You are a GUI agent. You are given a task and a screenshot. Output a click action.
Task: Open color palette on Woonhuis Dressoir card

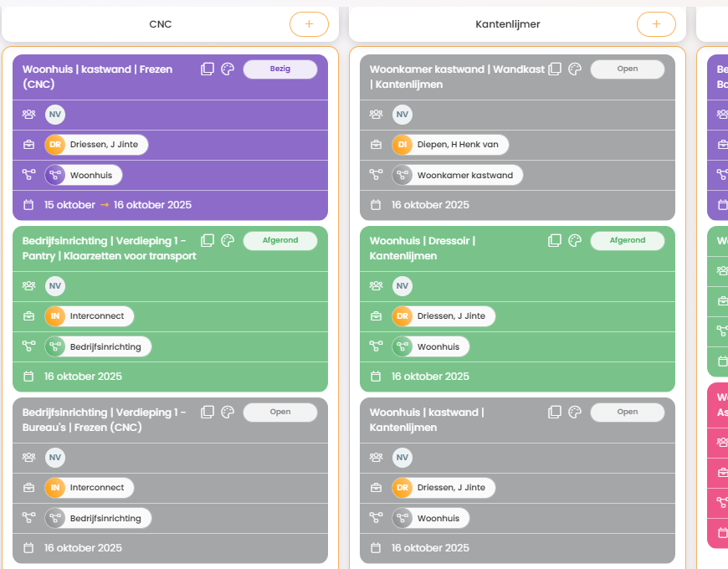(575, 241)
